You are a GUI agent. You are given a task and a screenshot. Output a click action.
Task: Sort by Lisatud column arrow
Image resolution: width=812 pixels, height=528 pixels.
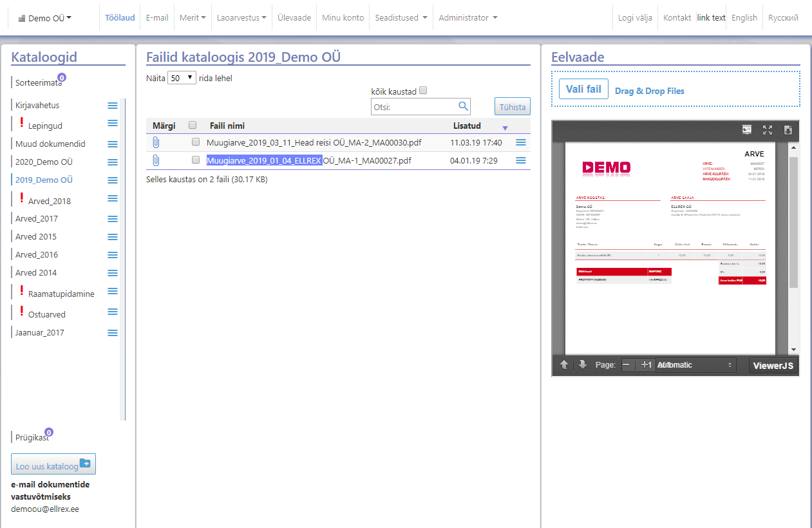click(x=505, y=127)
